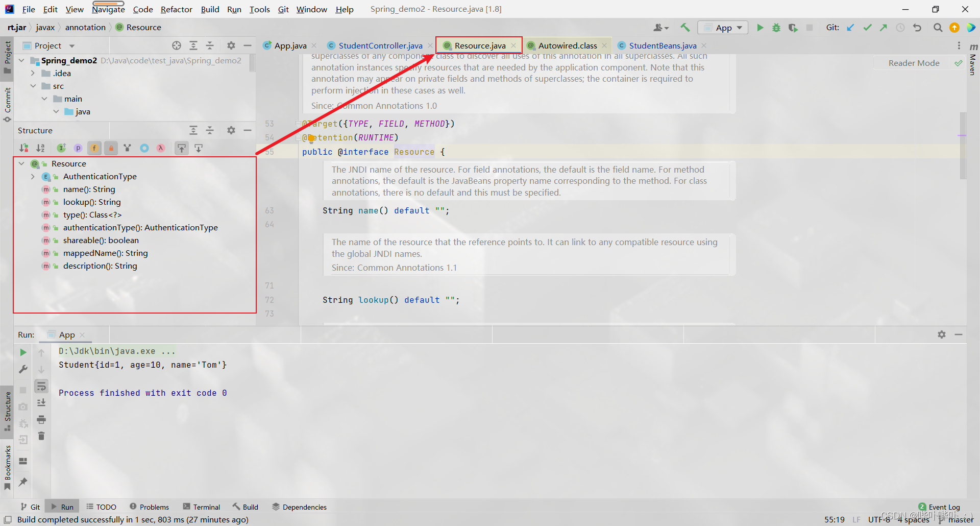
Task: Open Structure panel gear settings
Action: pos(231,130)
